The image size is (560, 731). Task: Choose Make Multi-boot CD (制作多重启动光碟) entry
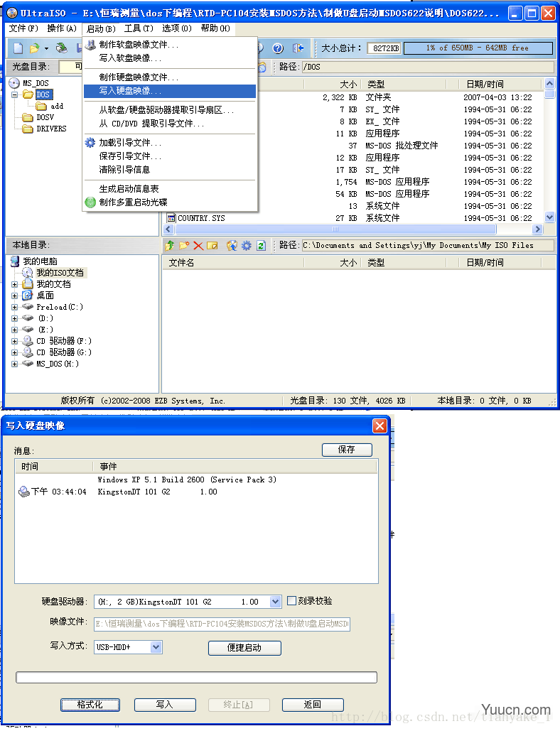[170, 202]
